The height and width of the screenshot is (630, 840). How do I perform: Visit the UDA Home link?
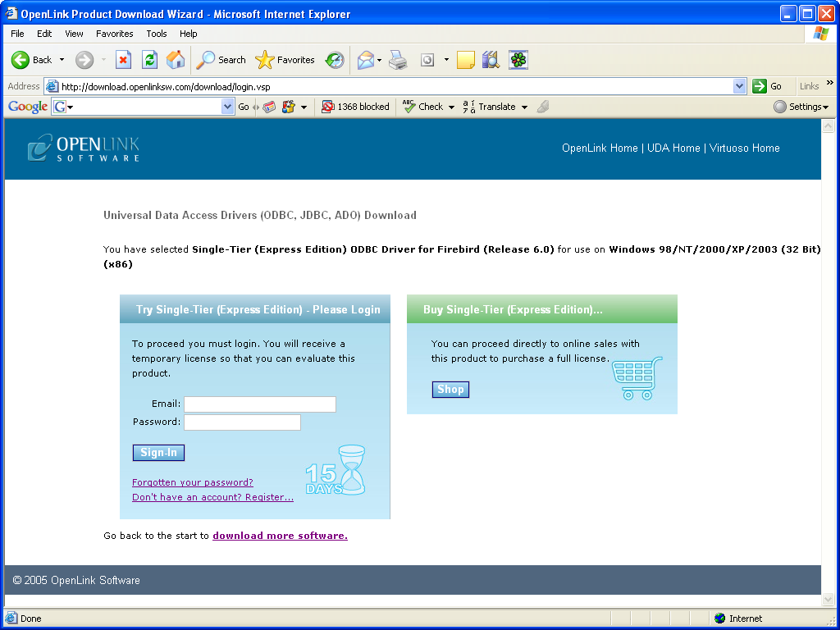[673, 148]
